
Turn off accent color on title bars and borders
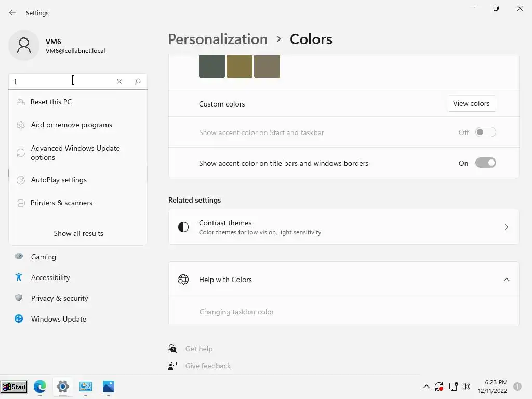coord(486,163)
